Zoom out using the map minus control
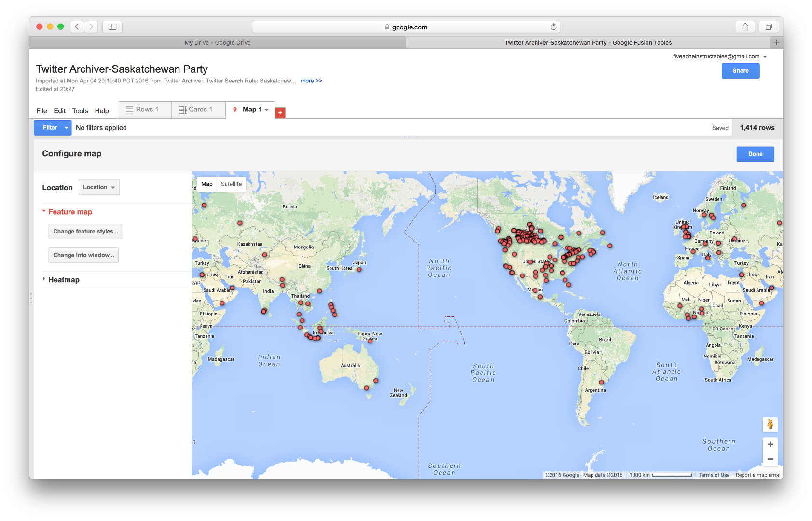The height and width of the screenshot is (521, 812). coord(771,459)
